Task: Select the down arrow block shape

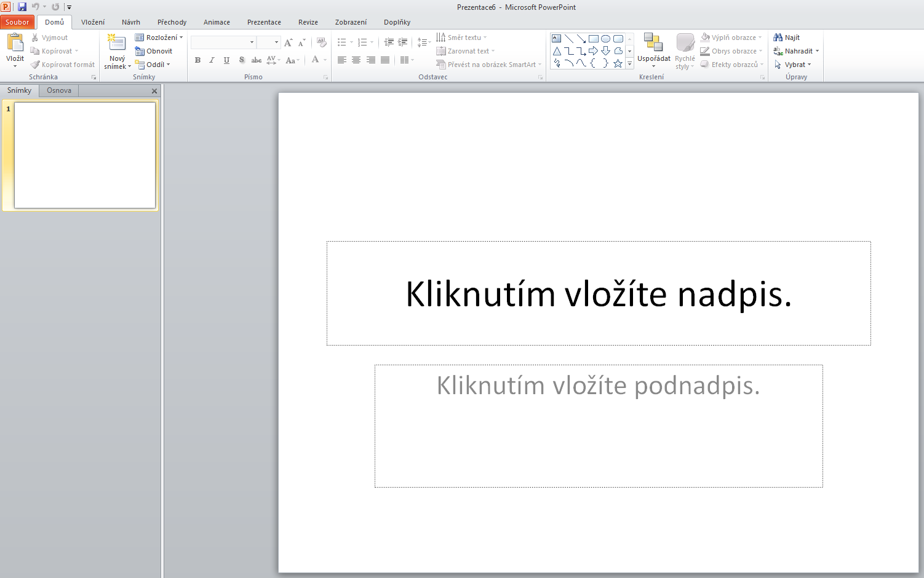Action: pyautogui.click(x=606, y=51)
